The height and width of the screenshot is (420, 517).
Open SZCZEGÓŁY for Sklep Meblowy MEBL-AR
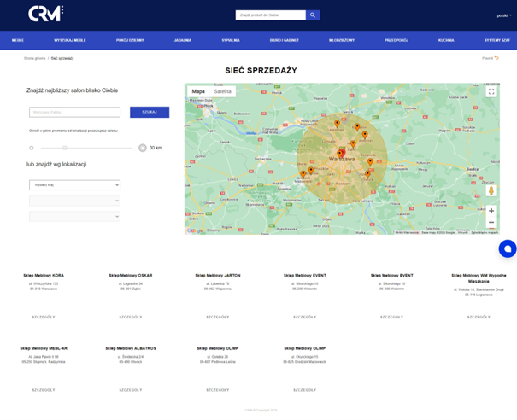(44, 390)
